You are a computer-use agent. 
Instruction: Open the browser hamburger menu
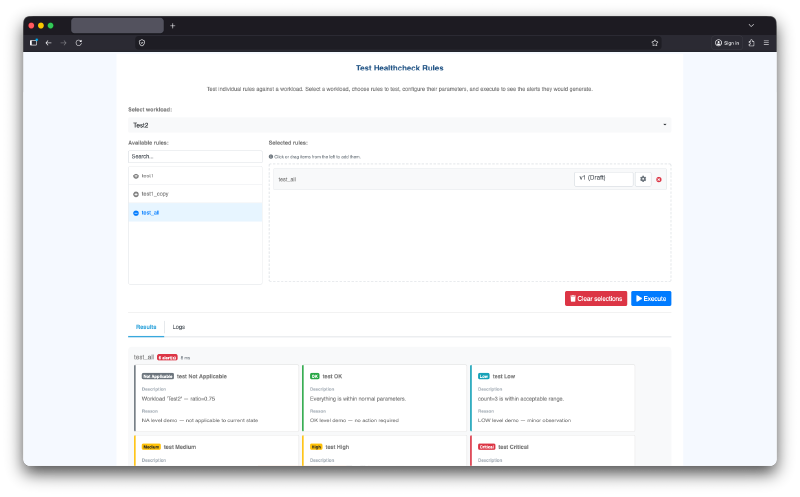(x=767, y=43)
